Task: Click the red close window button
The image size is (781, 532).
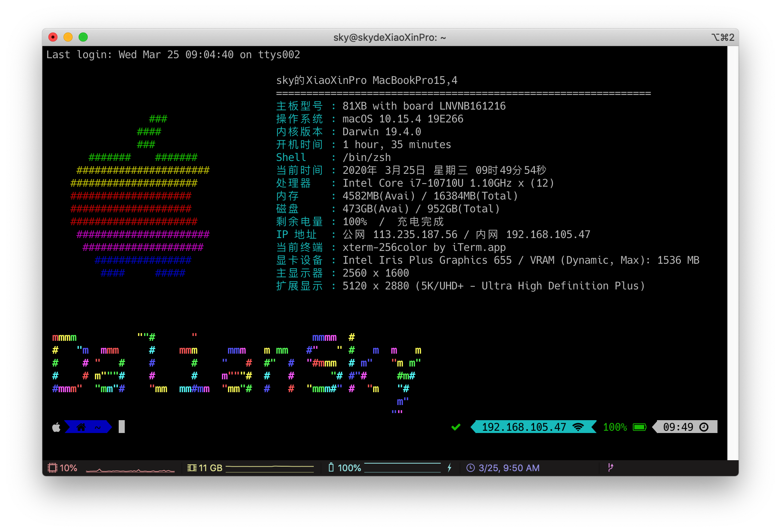Action: tap(53, 37)
